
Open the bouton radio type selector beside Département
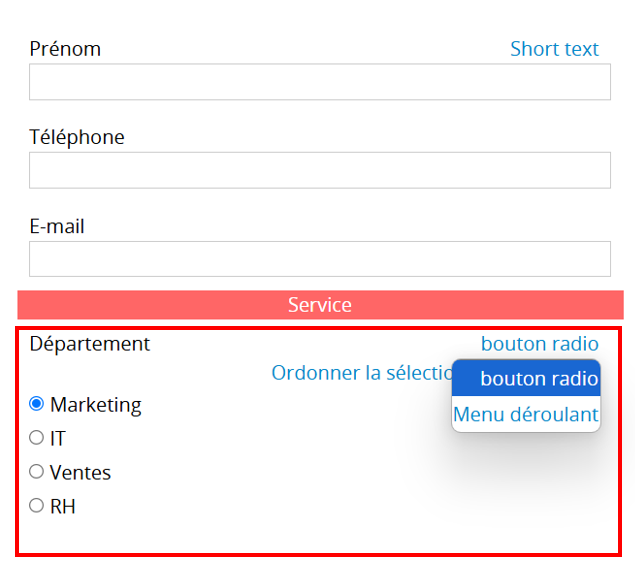click(x=540, y=344)
